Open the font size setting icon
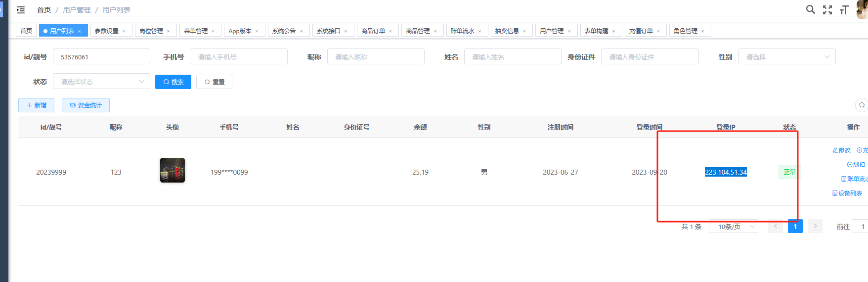This screenshot has height=282, width=868. (x=844, y=10)
